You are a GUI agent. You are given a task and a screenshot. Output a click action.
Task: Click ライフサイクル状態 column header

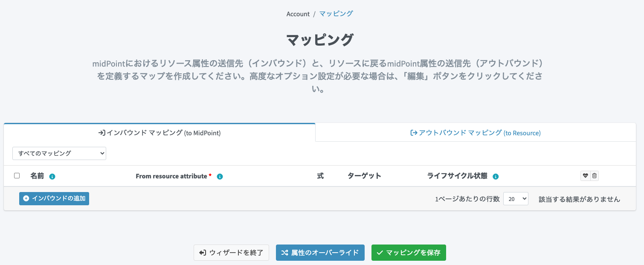pyautogui.click(x=457, y=176)
